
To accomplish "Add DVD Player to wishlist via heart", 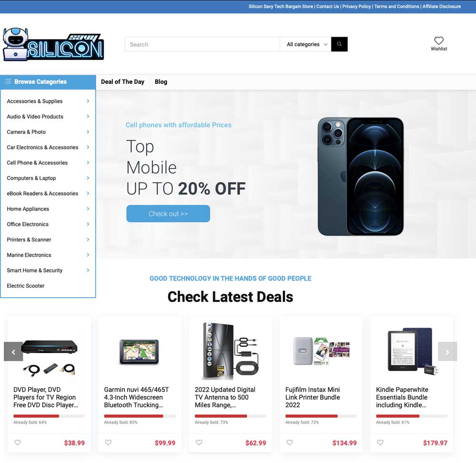I will click(x=18, y=443).
